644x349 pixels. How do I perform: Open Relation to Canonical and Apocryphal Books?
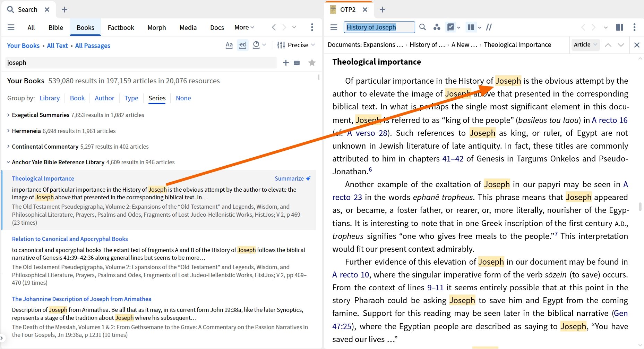click(70, 239)
